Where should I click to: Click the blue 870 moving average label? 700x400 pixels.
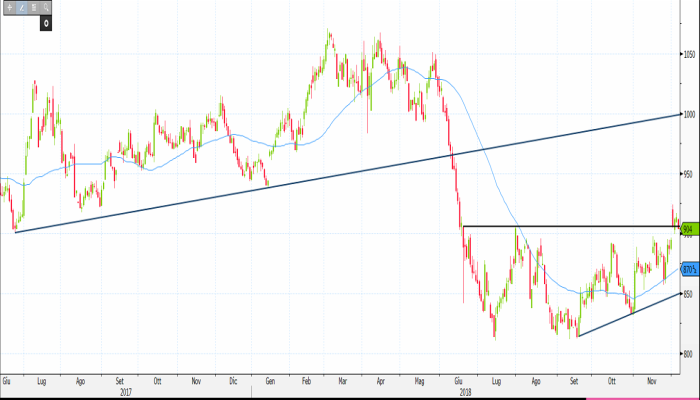pyautogui.click(x=688, y=270)
